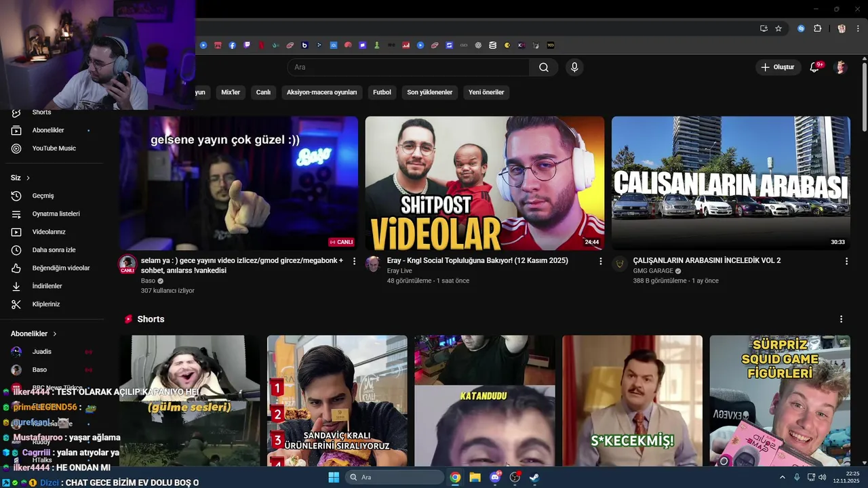Select the Canlı filter chip
868x488 pixels.
(263, 92)
